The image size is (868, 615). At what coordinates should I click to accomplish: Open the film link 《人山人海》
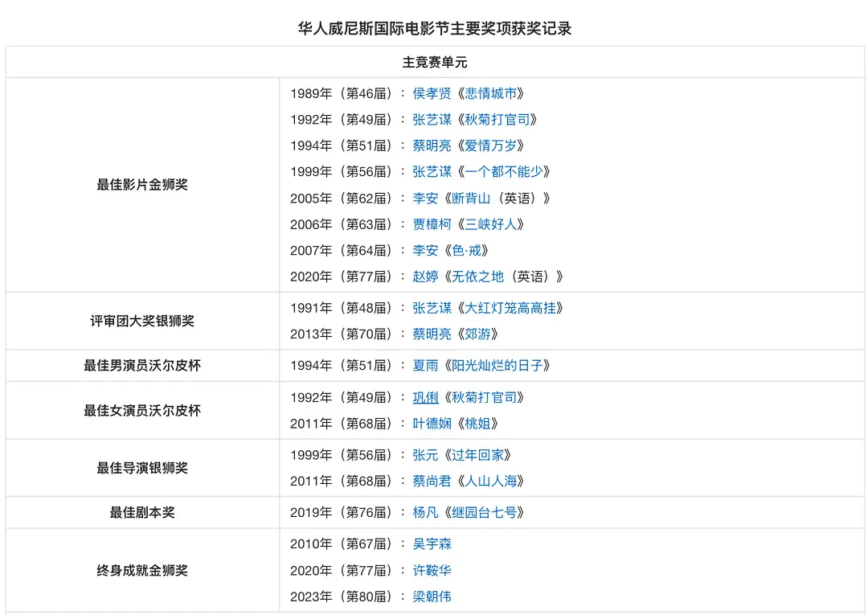pos(490,481)
